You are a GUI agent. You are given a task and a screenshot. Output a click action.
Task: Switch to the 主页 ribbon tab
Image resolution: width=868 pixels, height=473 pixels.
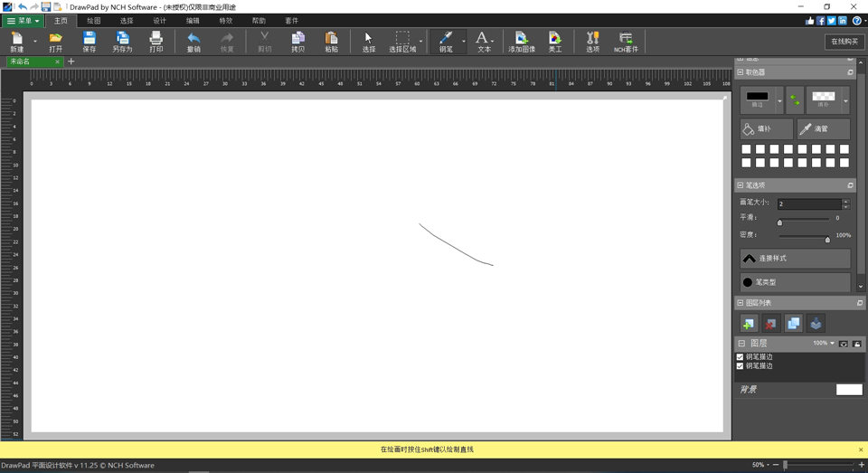point(61,21)
